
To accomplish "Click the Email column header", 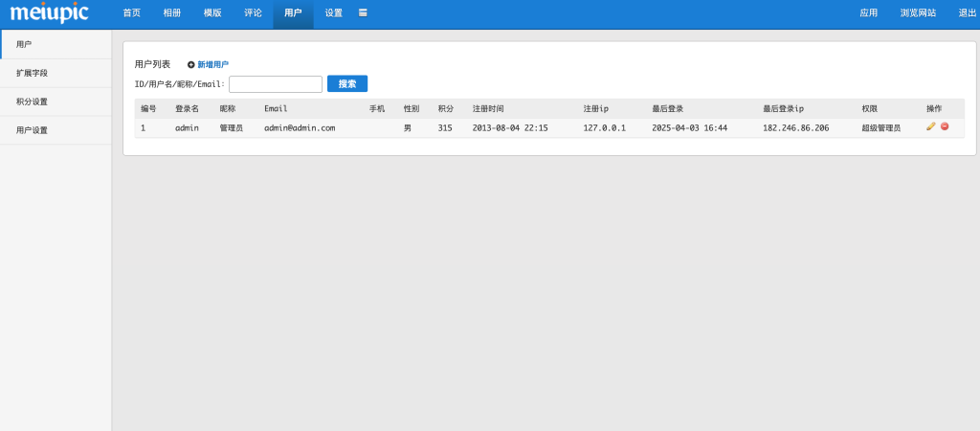I will 276,109.
